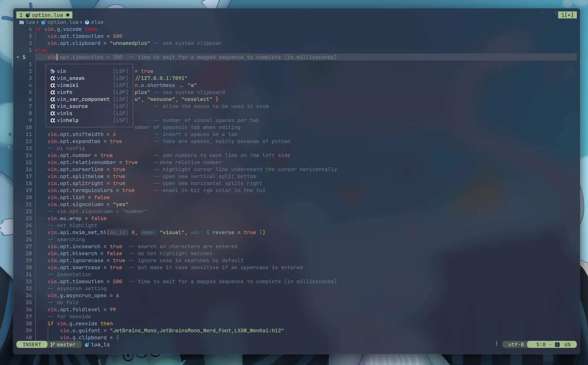Click the master branch label
588x365 pixels.
click(66, 344)
